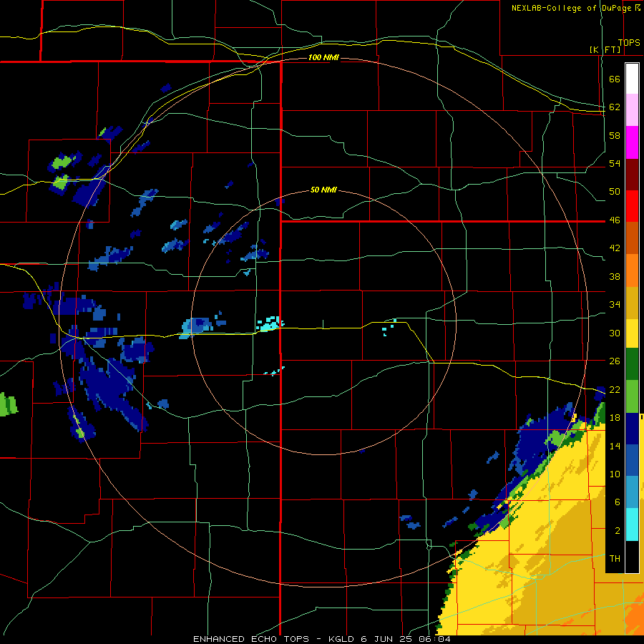
Task: Click the 42 value on the legend scale
Action: coord(615,248)
